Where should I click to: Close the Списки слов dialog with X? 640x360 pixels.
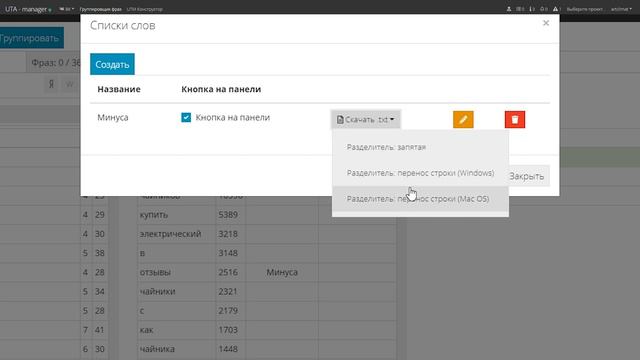(546, 23)
